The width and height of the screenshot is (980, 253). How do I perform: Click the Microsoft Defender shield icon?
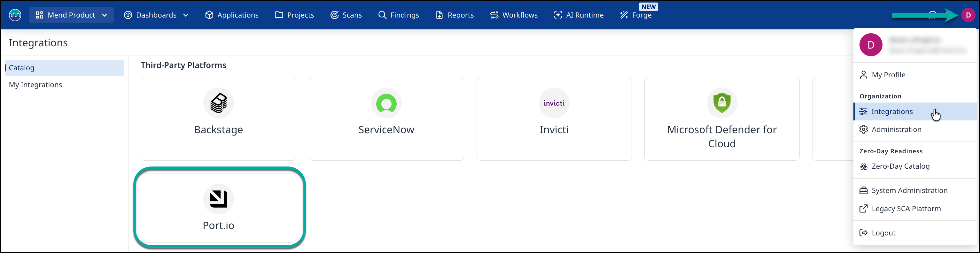point(722,103)
